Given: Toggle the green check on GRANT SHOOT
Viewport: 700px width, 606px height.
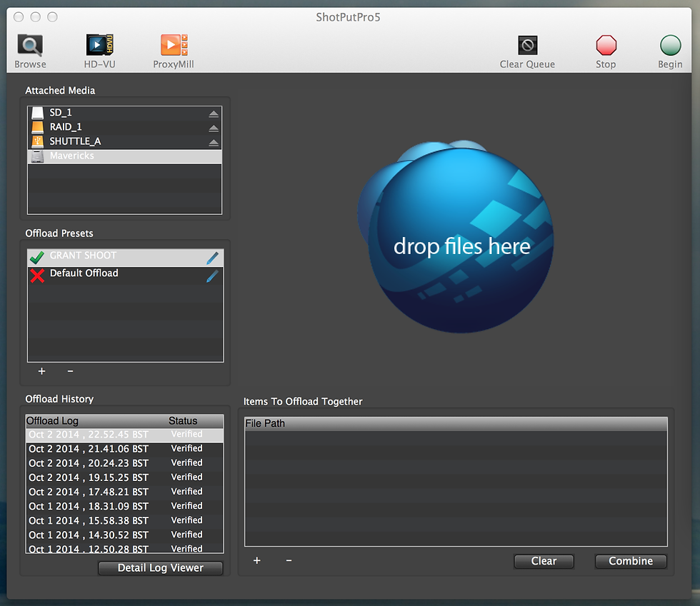Looking at the screenshot, I should (x=37, y=257).
